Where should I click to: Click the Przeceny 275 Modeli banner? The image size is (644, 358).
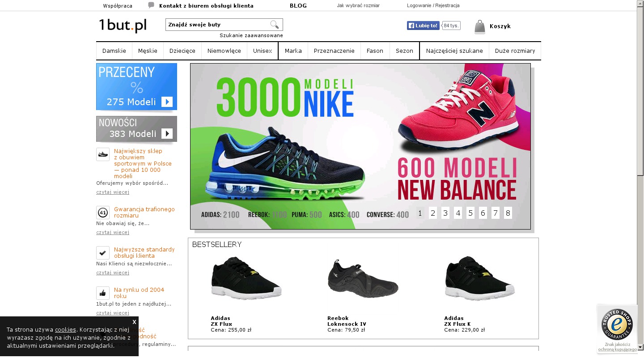[136, 86]
